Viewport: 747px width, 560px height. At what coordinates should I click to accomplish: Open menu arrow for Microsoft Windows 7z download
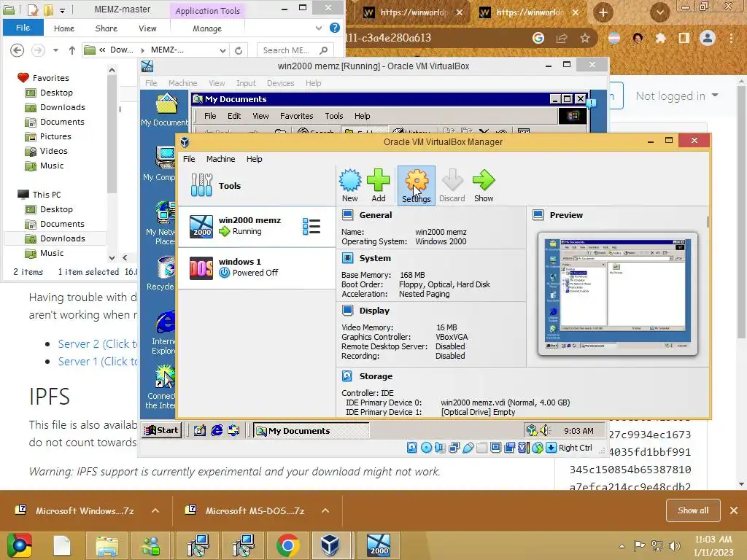(155, 510)
